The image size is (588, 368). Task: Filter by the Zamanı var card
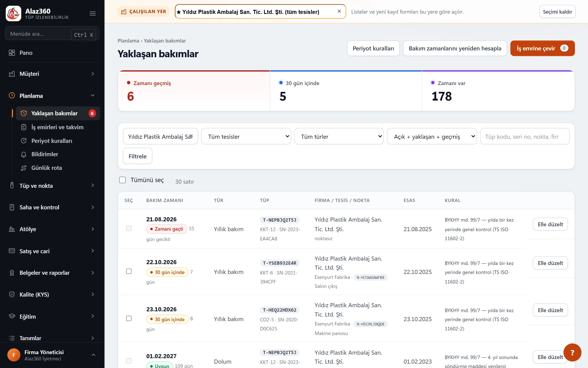[x=498, y=91]
